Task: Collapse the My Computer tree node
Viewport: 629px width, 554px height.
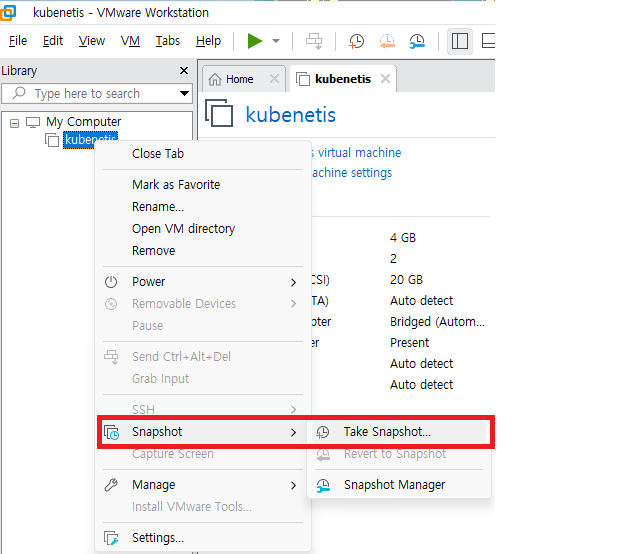Action: pos(14,123)
